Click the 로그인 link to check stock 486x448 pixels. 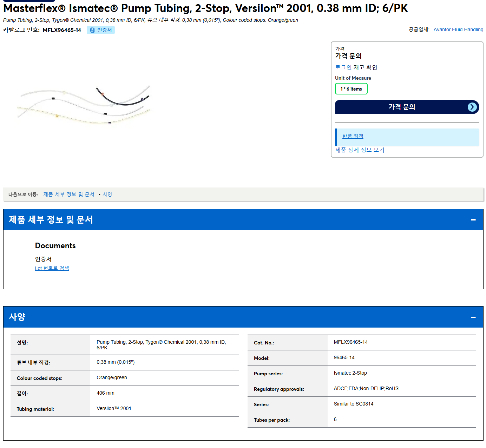pos(343,67)
